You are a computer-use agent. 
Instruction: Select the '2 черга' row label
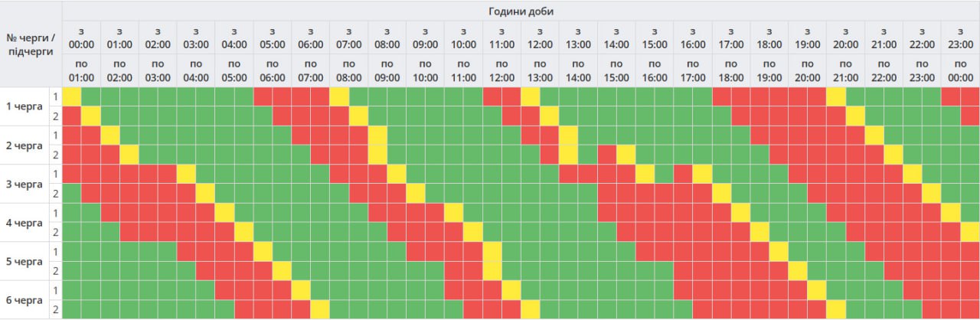coord(24,145)
